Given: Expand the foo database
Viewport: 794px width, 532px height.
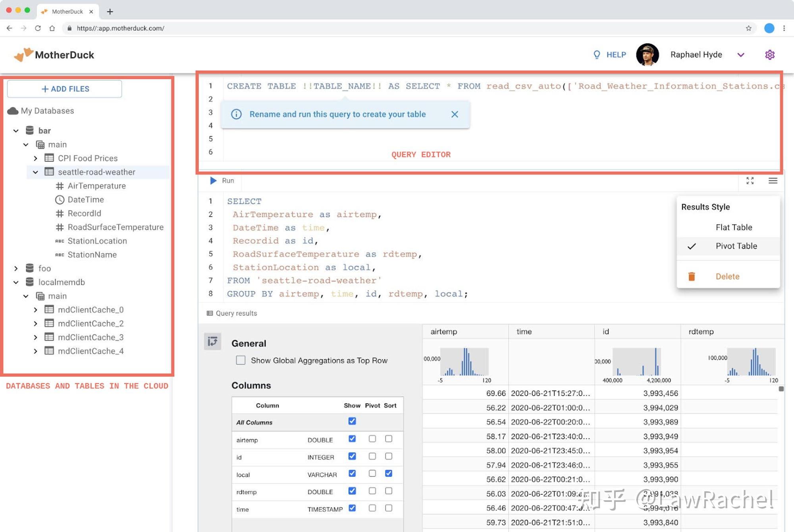Looking at the screenshot, I should [16, 269].
